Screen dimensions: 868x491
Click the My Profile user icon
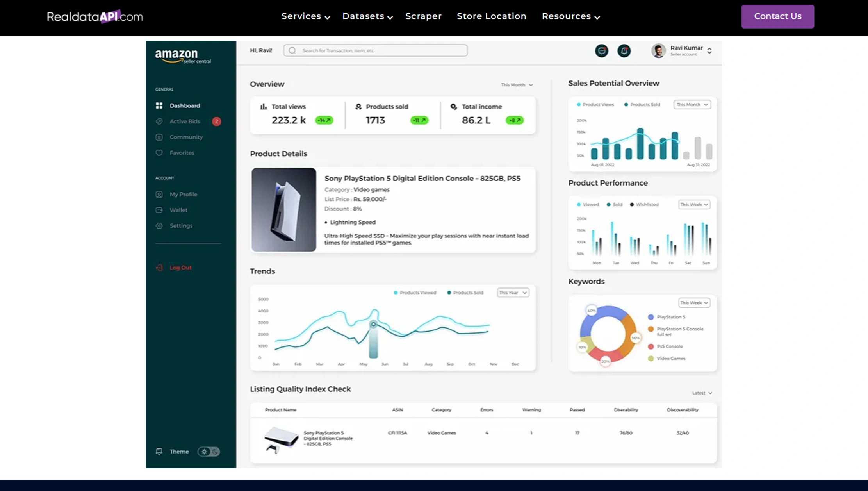click(159, 194)
